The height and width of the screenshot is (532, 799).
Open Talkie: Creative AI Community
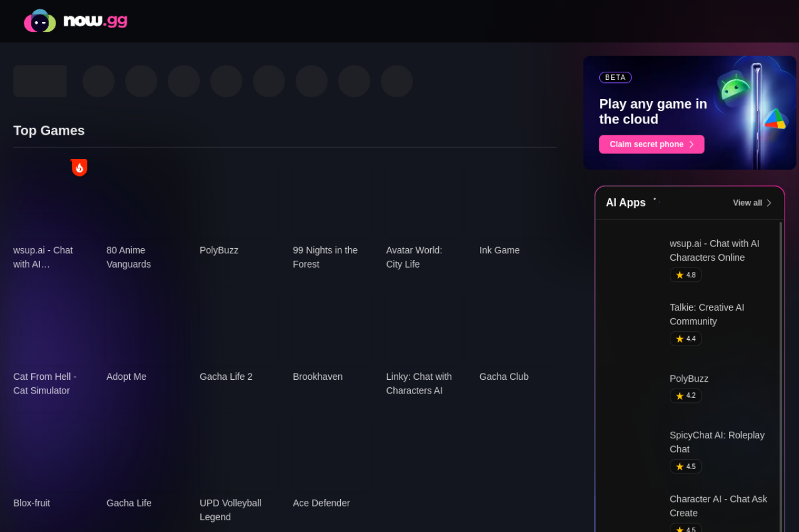click(x=707, y=314)
